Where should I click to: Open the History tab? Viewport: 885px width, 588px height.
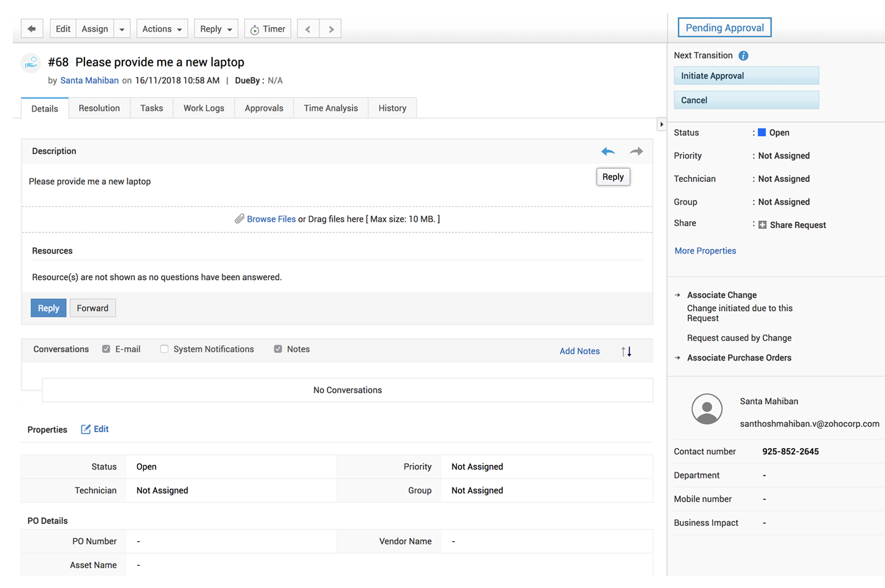tap(392, 108)
